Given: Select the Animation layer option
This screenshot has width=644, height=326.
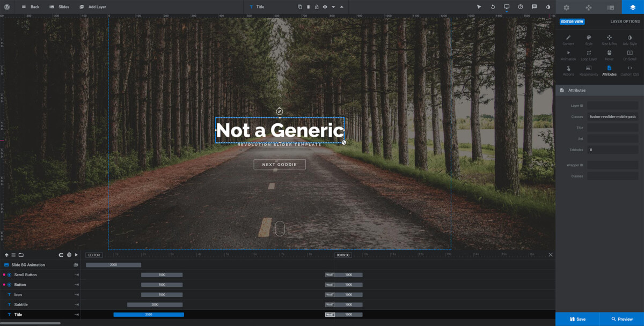Looking at the screenshot, I should click(568, 55).
